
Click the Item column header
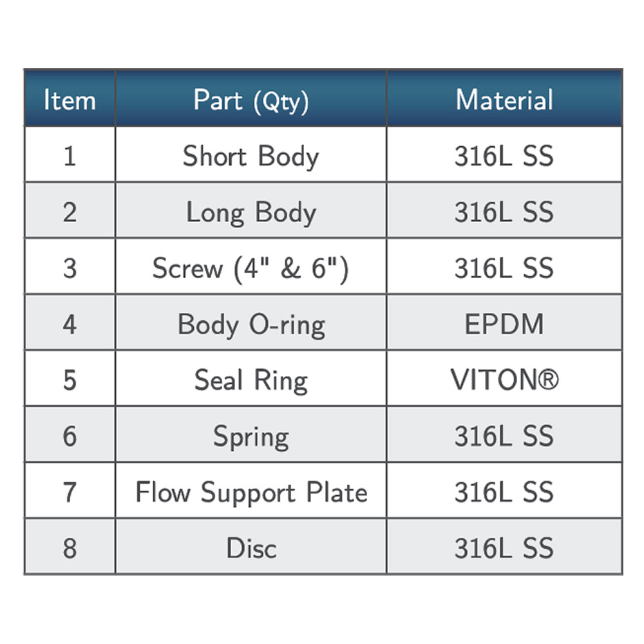coord(70,100)
